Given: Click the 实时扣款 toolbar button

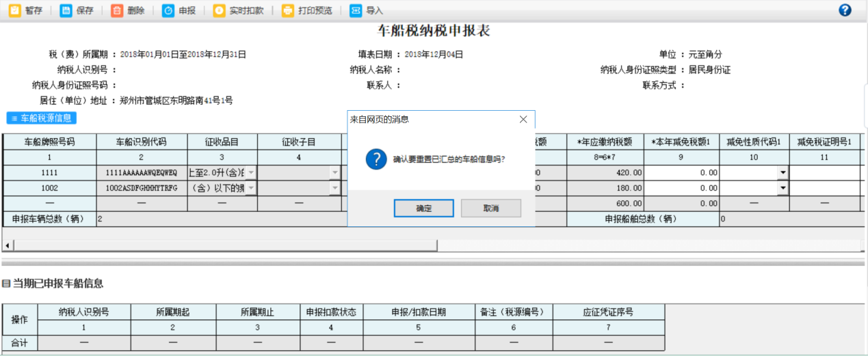Looking at the screenshot, I should point(238,10).
